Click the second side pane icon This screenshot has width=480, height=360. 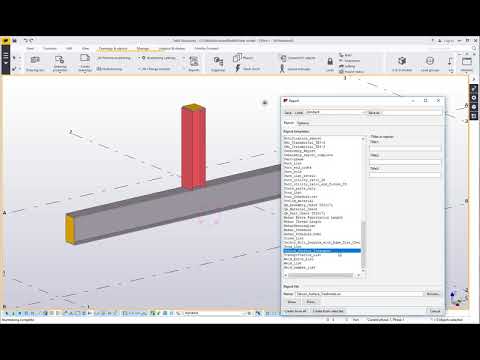[474, 98]
